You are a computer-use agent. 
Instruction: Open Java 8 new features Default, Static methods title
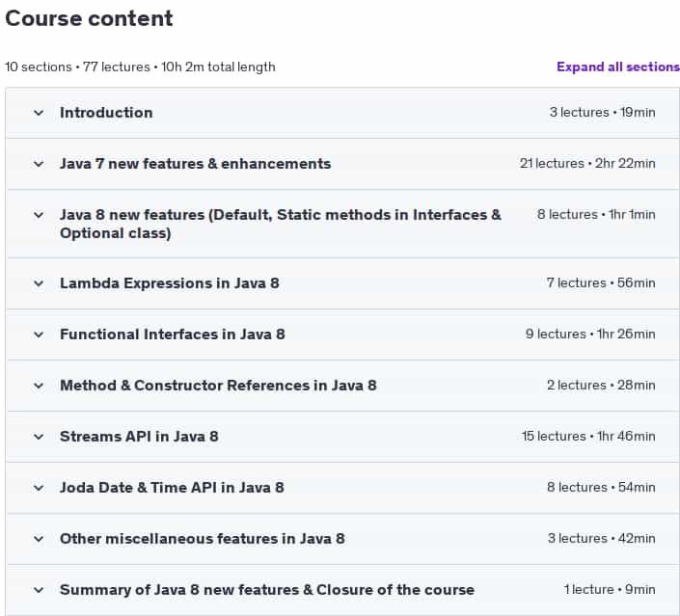pos(280,224)
